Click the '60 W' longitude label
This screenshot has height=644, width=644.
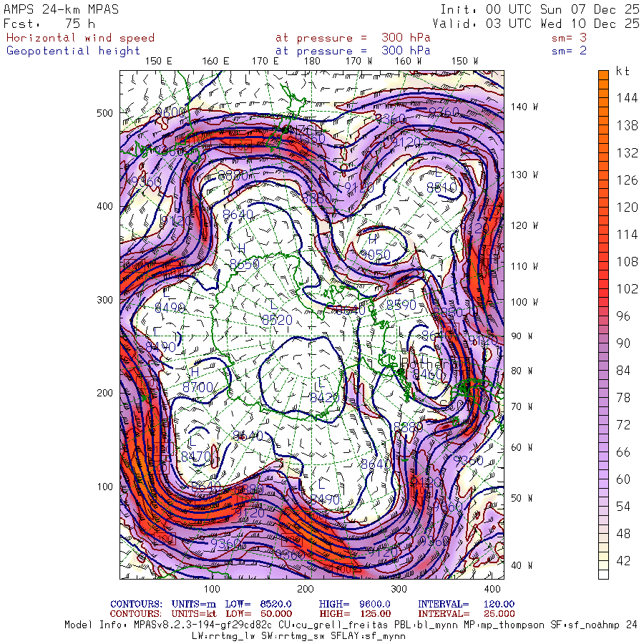coord(521,447)
